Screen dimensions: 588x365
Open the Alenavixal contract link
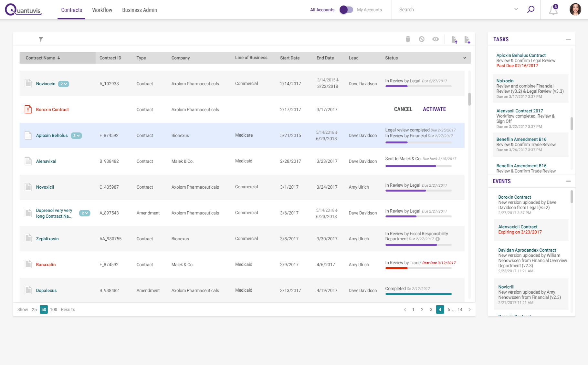pos(46,161)
